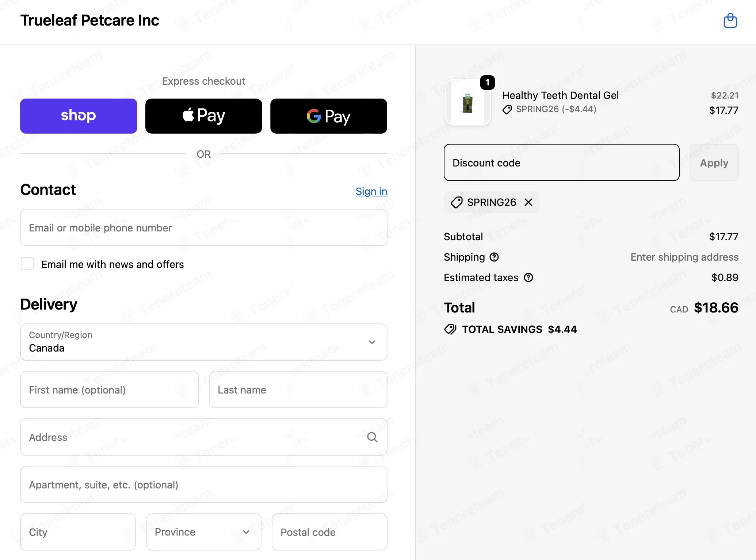Open the Shipping help tooltip icon
The width and height of the screenshot is (756, 560).
[494, 257]
